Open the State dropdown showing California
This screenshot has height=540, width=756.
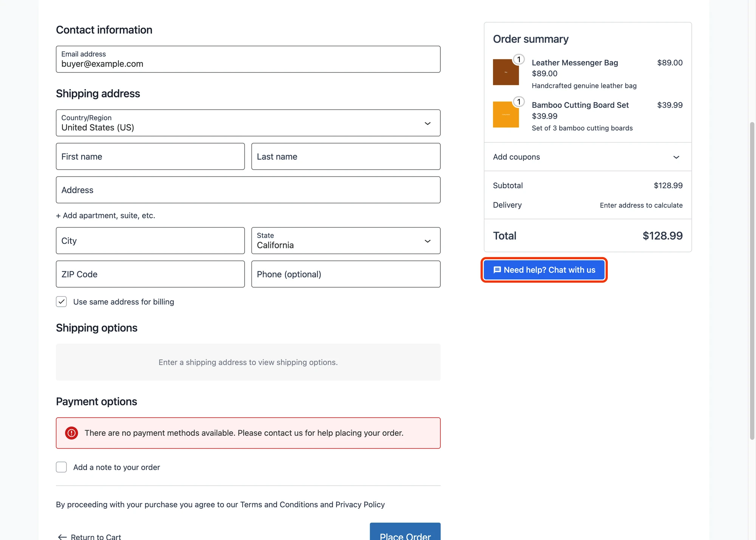pyautogui.click(x=345, y=241)
